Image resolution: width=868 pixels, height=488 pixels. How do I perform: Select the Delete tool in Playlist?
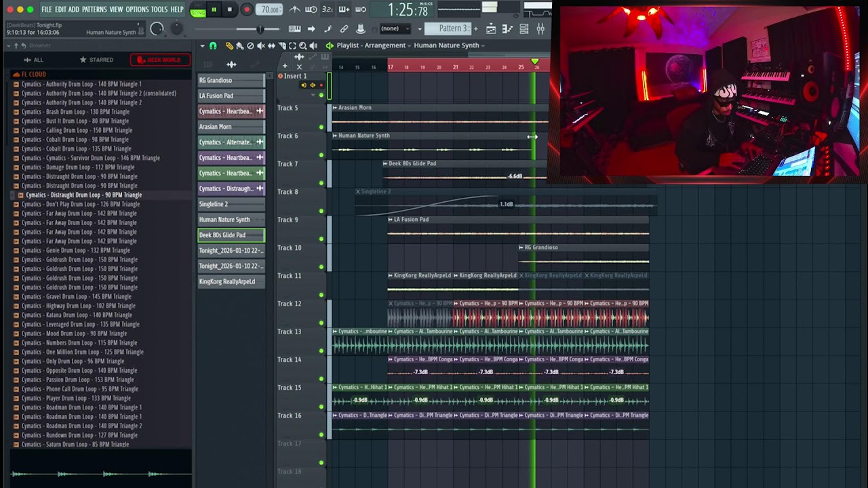(250, 45)
